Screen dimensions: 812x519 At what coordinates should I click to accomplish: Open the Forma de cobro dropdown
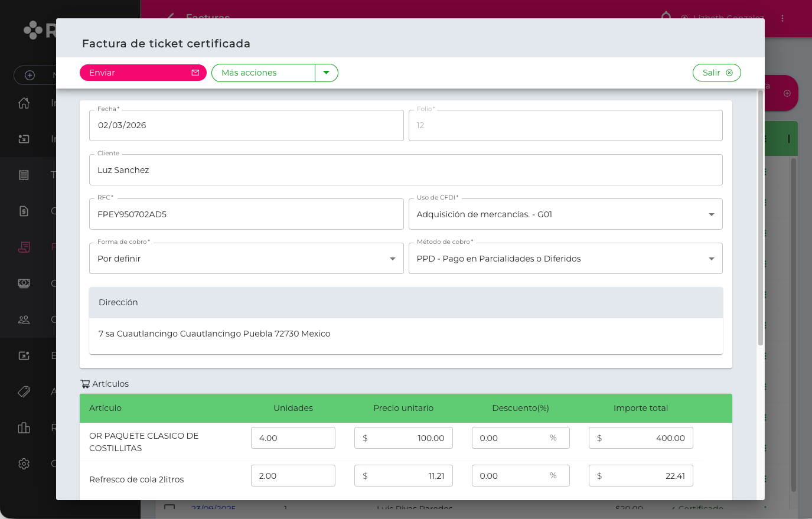[x=392, y=259]
